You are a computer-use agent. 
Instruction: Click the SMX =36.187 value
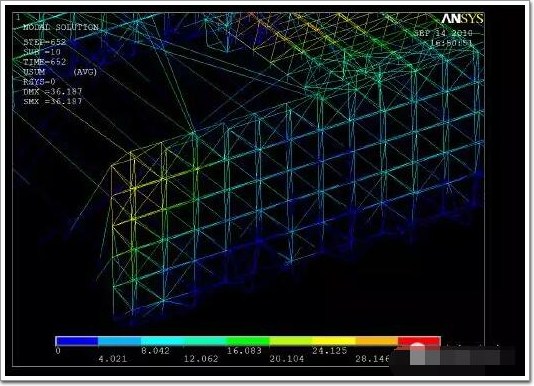53,102
